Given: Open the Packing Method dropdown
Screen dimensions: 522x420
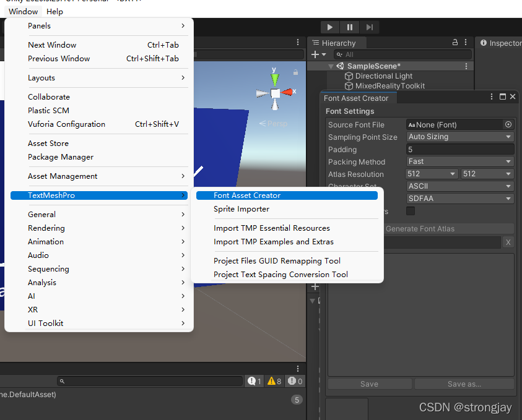Looking at the screenshot, I should click(x=460, y=161).
